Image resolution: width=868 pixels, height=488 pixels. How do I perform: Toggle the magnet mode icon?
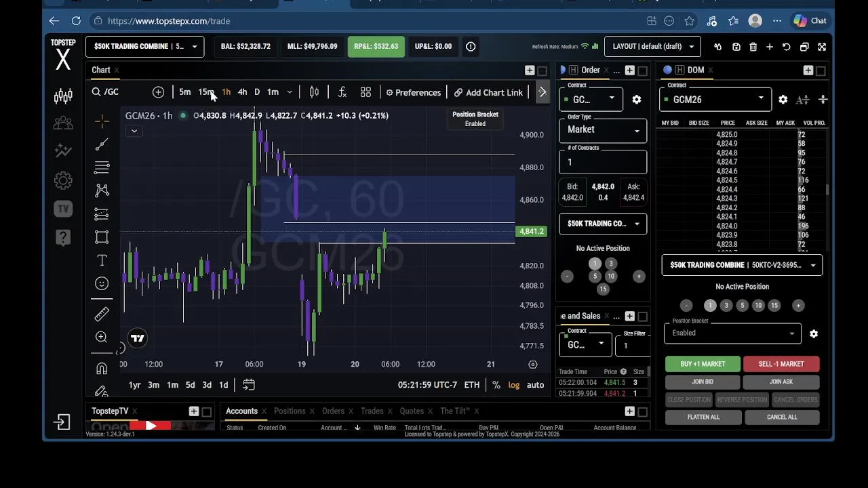pos(102,368)
